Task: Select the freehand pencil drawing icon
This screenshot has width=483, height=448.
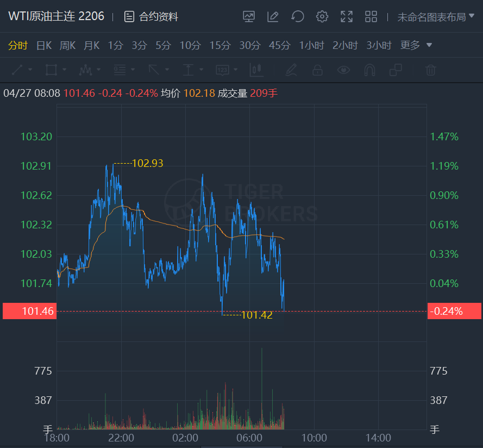Action: click(x=291, y=70)
